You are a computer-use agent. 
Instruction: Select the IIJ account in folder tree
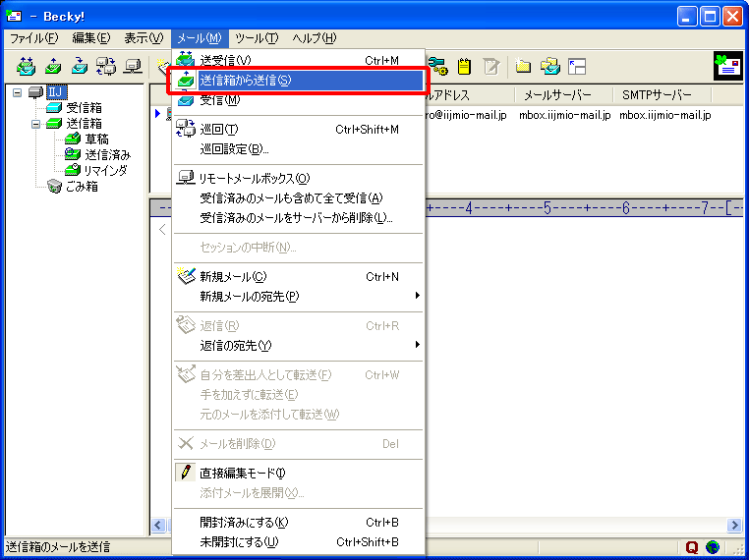point(55,92)
